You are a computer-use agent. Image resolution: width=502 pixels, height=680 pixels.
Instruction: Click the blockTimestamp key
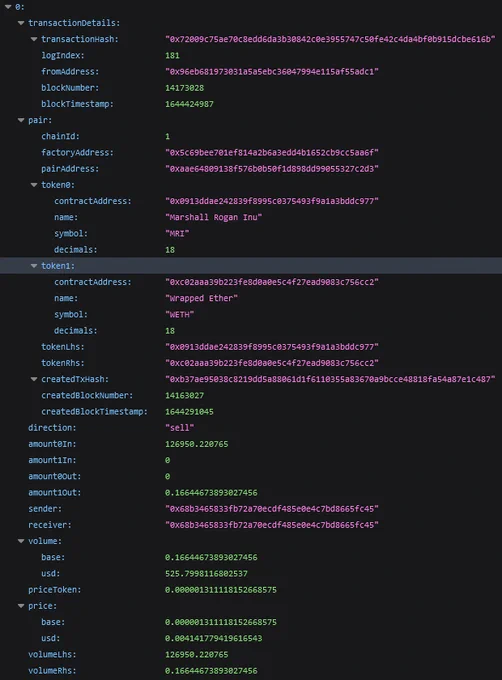coord(77,104)
